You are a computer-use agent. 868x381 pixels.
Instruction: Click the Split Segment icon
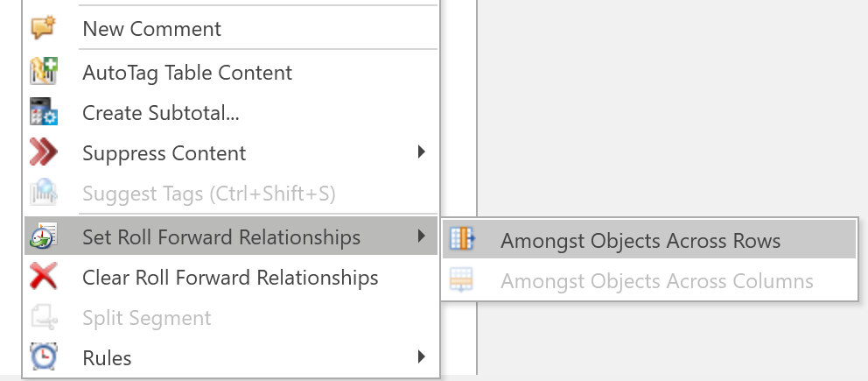[x=44, y=317]
